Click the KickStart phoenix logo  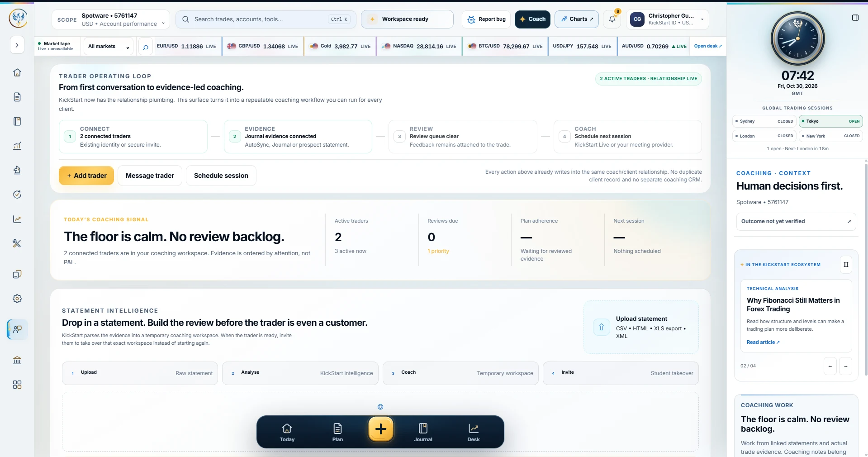tap(18, 19)
